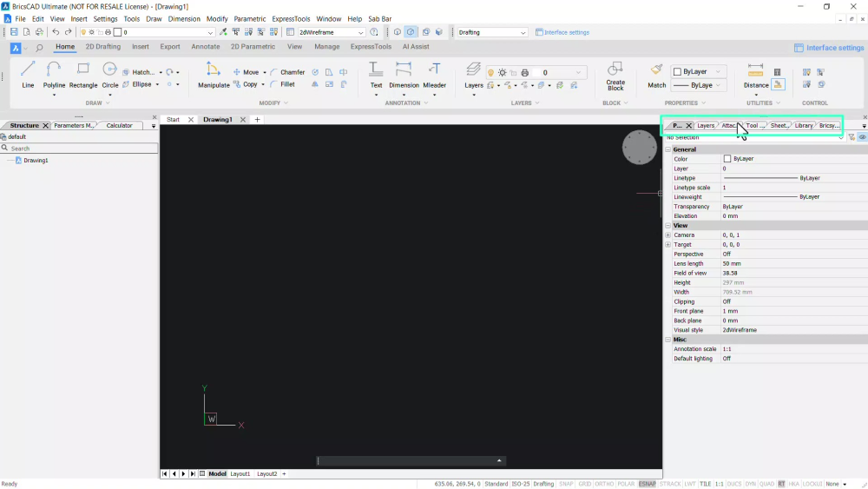Expand the Target property row
Viewport: 868px width, 489px height.
pyautogui.click(x=668, y=245)
